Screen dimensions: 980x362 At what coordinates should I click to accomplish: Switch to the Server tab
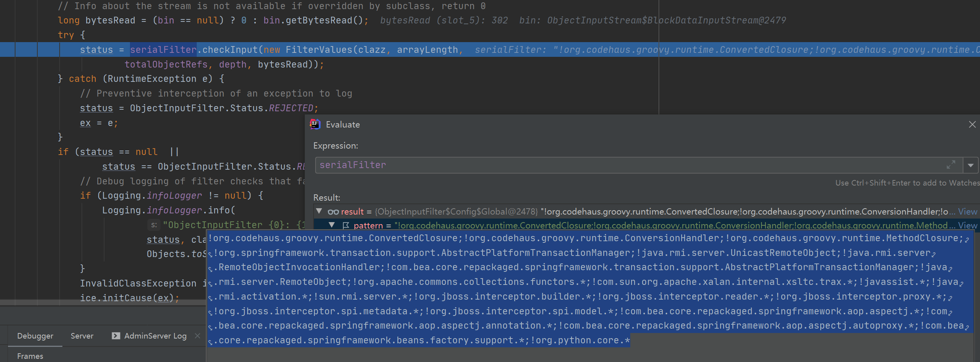82,336
